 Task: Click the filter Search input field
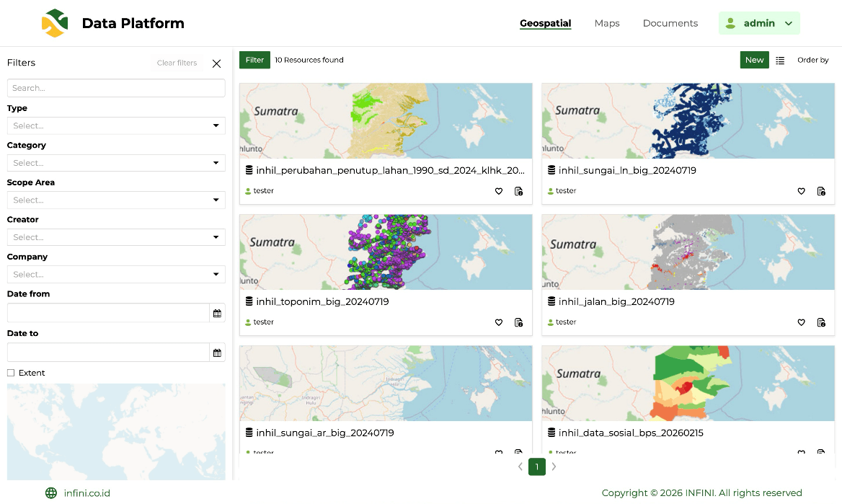pyautogui.click(x=116, y=88)
